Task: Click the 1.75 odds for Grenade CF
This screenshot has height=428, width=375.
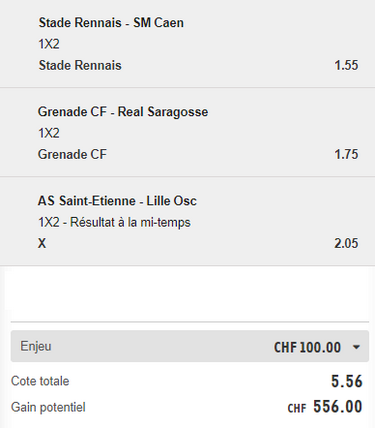Action: pos(346,154)
